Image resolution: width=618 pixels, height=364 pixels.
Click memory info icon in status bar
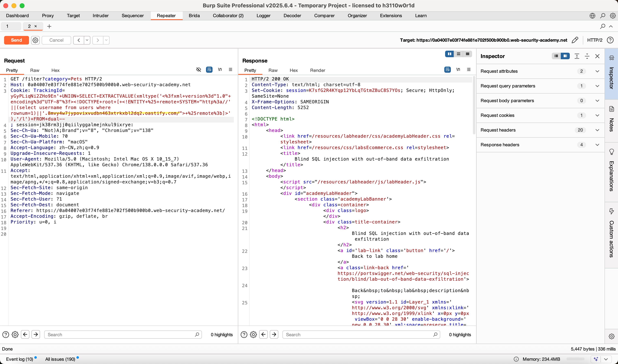[516, 359]
